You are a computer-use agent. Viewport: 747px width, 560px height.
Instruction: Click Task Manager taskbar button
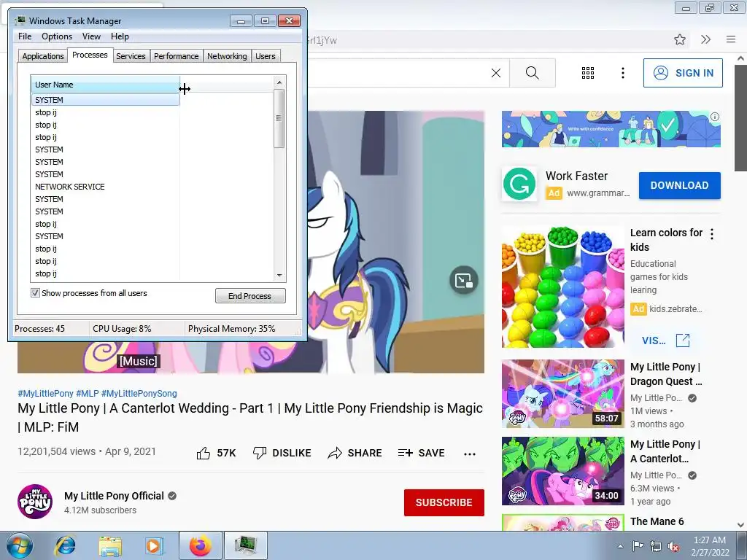[x=246, y=545]
